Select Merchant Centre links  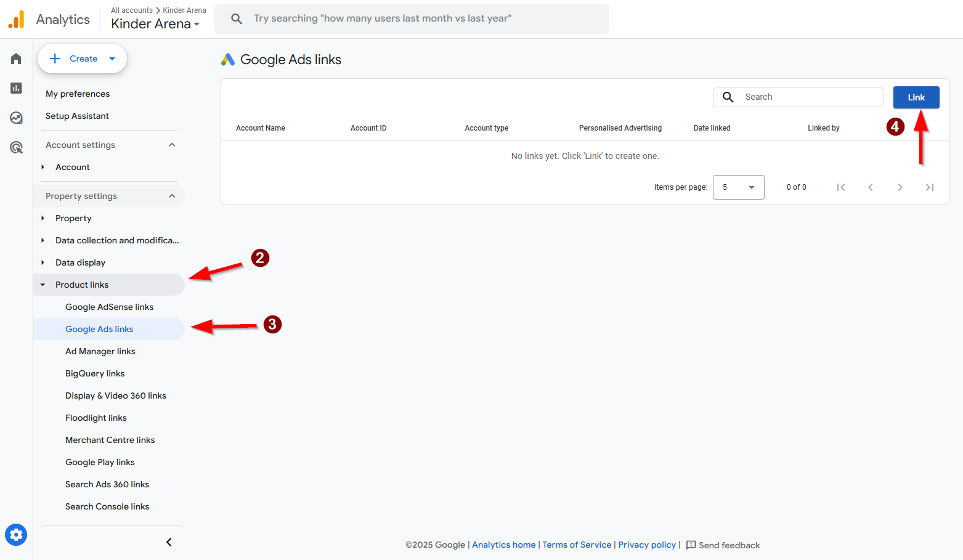pyautogui.click(x=110, y=440)
